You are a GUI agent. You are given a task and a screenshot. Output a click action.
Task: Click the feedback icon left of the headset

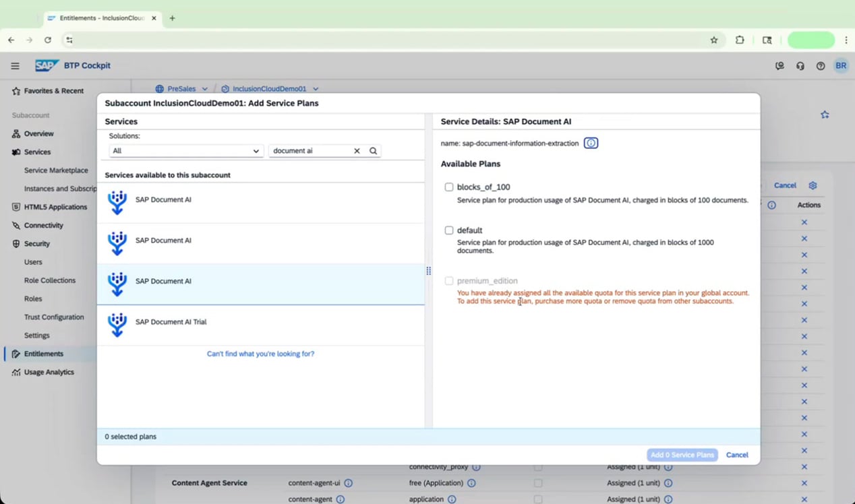pyautogui.click(x=779, y=66)
